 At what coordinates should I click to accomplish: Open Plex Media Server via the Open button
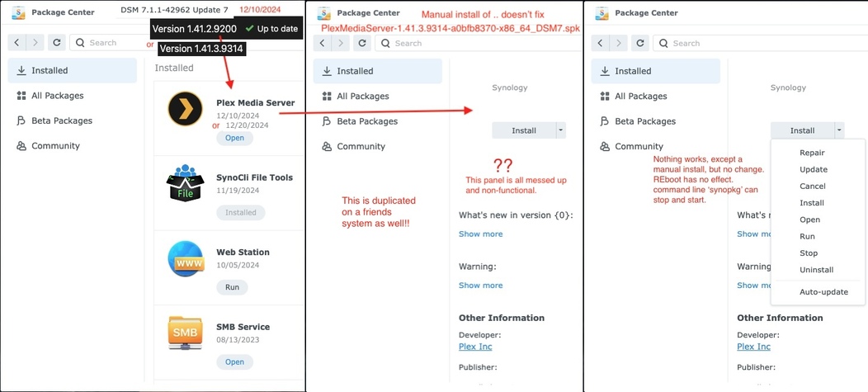[234, 138]
